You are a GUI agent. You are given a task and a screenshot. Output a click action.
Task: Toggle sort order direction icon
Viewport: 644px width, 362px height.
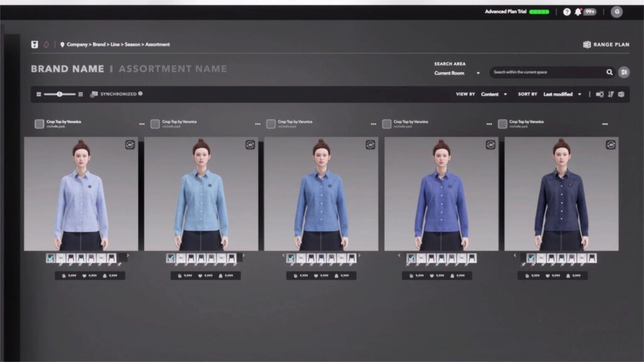tap(610, 94)
